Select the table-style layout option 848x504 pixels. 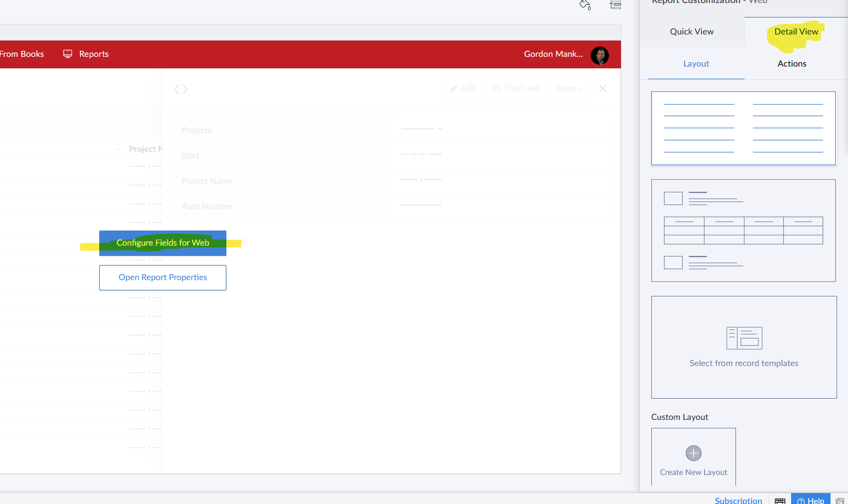point(743,230)
